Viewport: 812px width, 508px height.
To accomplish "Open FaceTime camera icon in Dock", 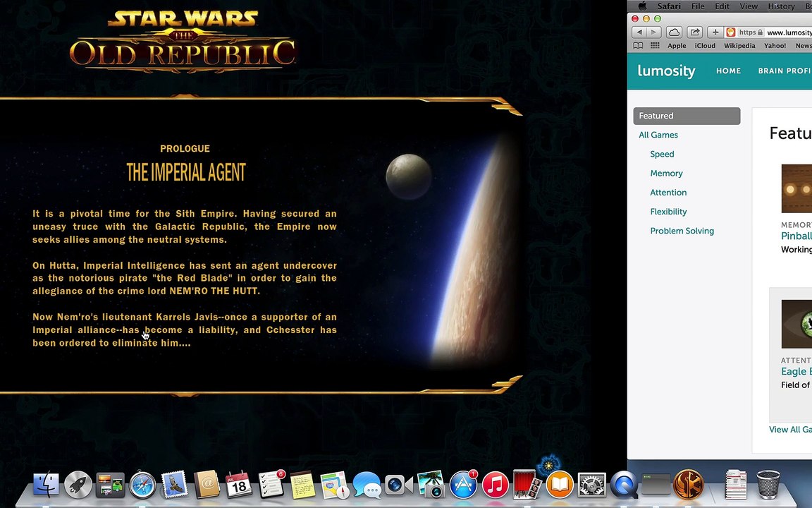I will coord(399,485).
